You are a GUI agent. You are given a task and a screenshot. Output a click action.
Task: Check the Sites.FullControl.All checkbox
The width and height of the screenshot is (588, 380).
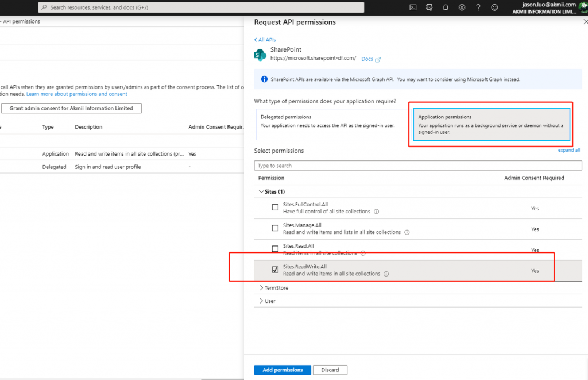coord(275,208)
